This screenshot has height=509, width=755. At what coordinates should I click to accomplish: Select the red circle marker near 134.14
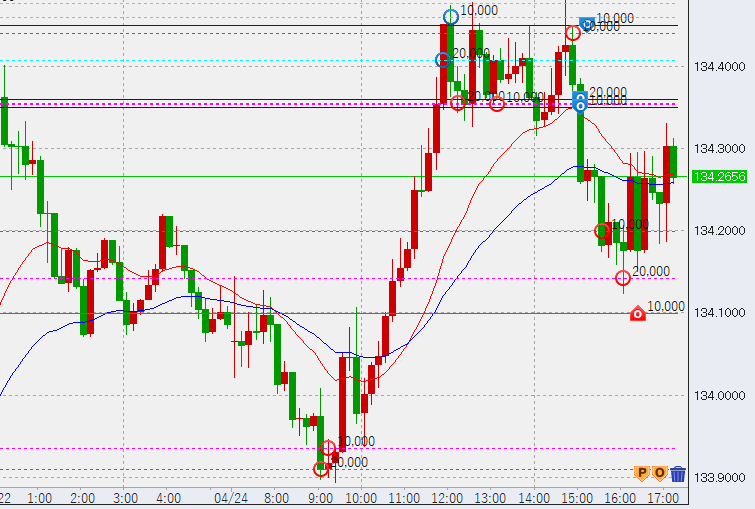(623, 277)
